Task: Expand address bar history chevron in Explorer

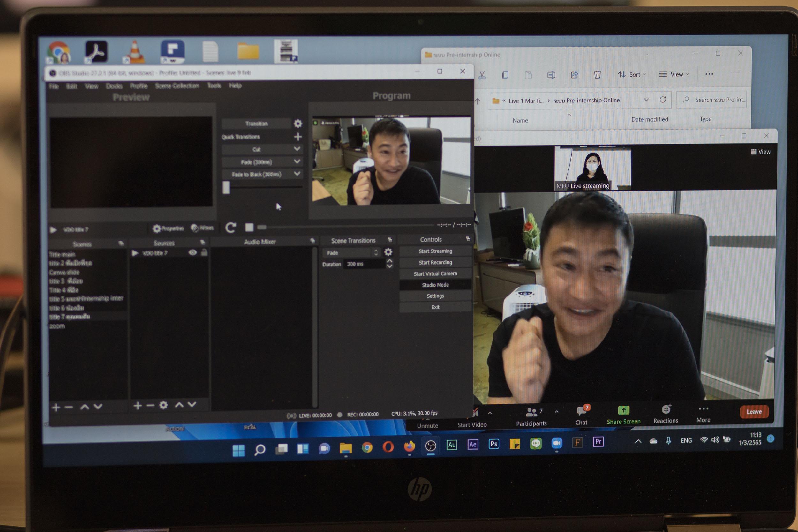Action: (646, 100)
